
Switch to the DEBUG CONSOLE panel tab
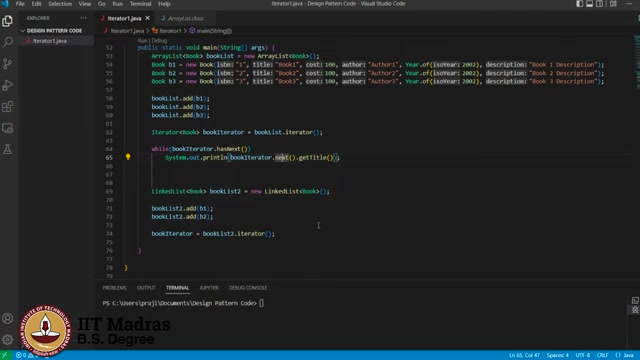pyautogui.click(x=248, y=288)
